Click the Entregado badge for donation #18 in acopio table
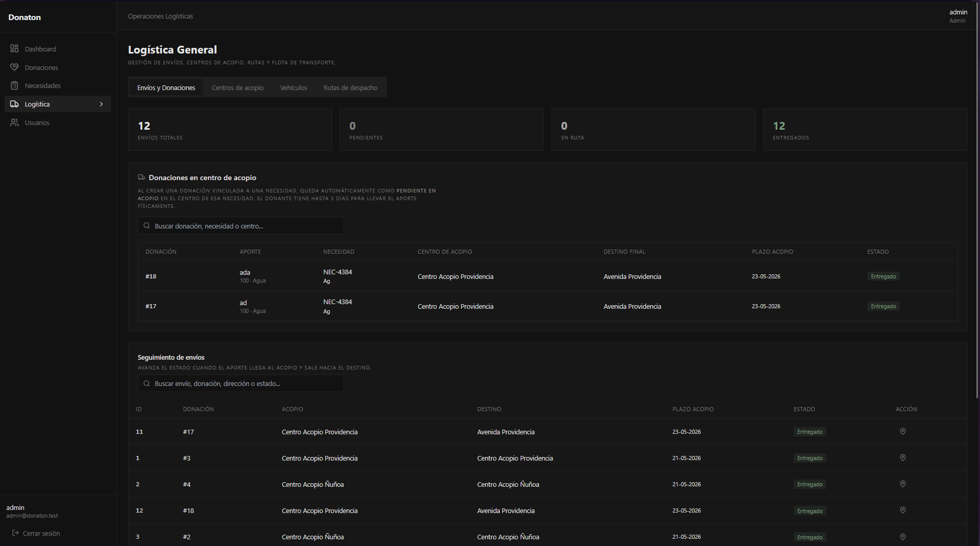The image size is (980, 546). 883,276
